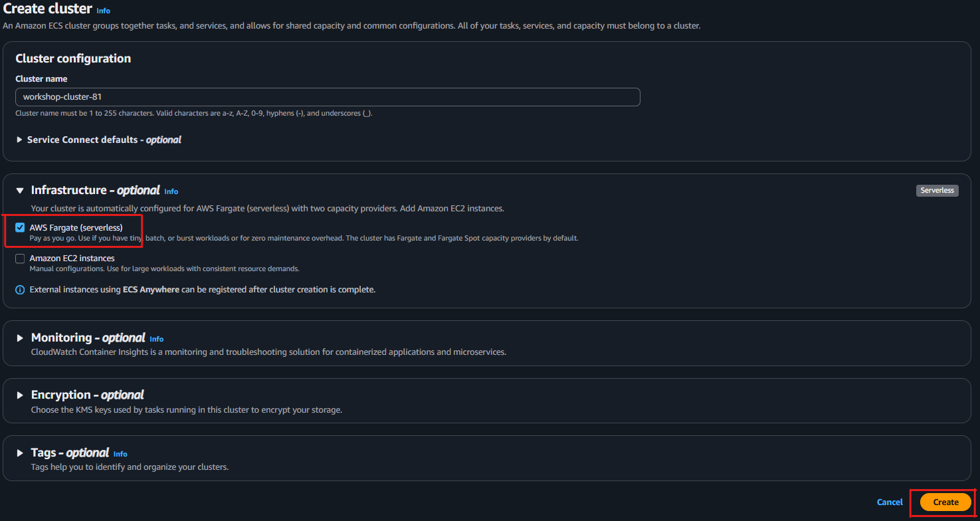Click the Infrastructure section collapse triangle

click(x=19, y=189)
